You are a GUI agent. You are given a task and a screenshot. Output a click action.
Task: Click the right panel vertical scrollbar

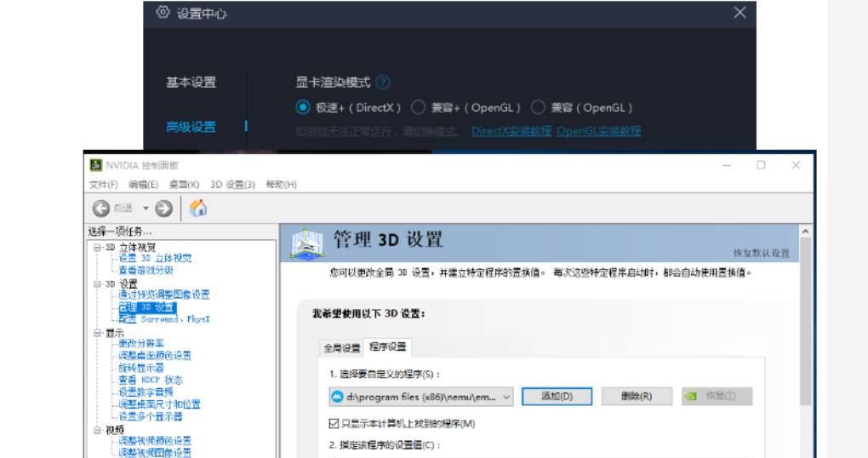click(x=805, y=321)
